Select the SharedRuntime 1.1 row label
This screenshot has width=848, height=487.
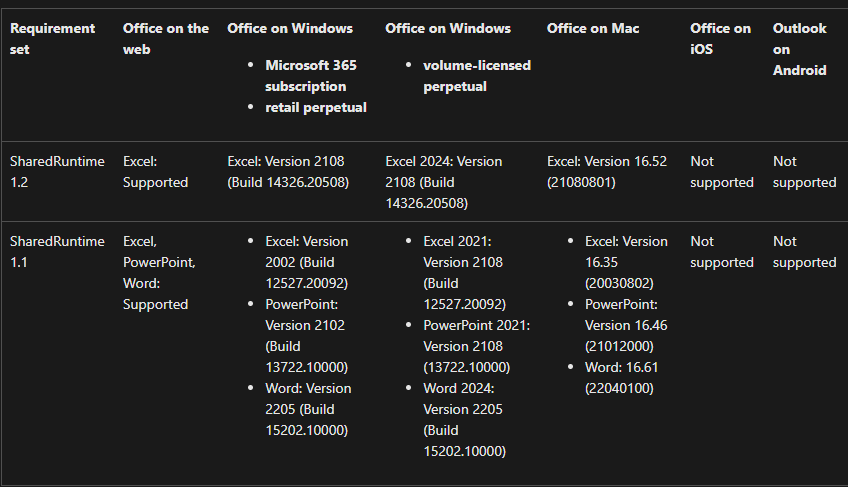pyautogui.click(x=57, y=252)
